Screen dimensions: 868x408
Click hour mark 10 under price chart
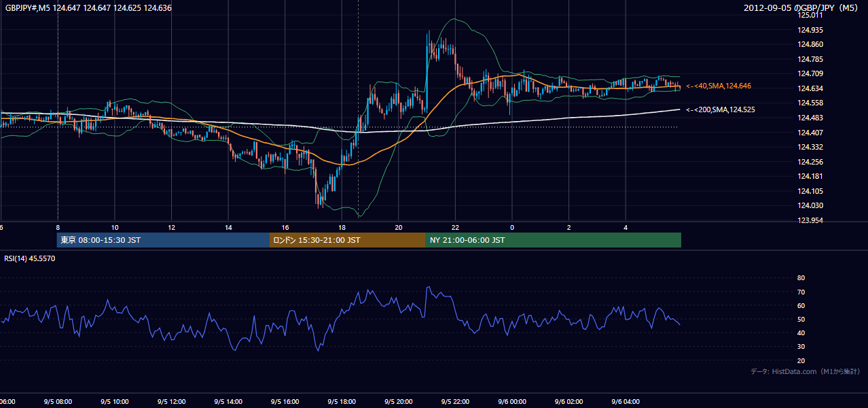115,227
